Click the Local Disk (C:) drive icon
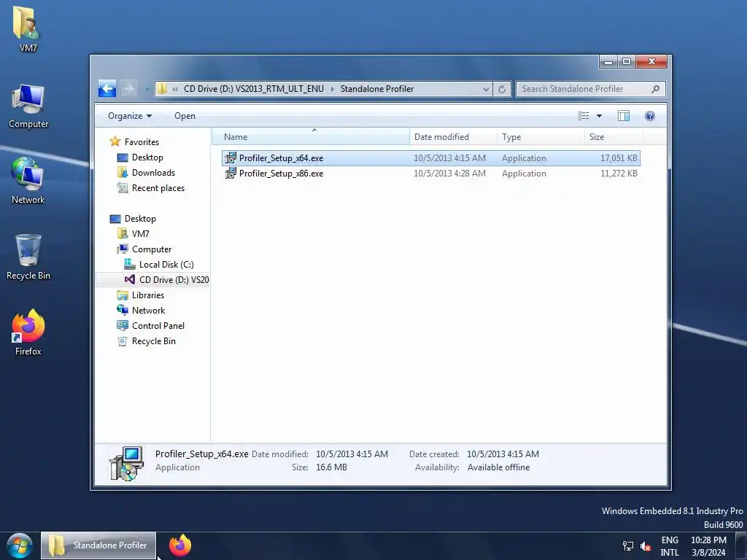 pyautogui.click(x=130, y=264)
